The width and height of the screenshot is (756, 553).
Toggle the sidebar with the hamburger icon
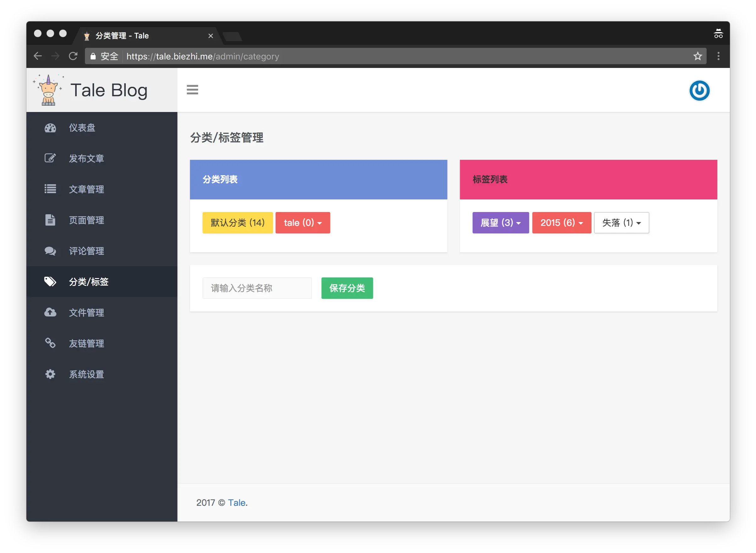pyautogui.click(x=192, y=90)
